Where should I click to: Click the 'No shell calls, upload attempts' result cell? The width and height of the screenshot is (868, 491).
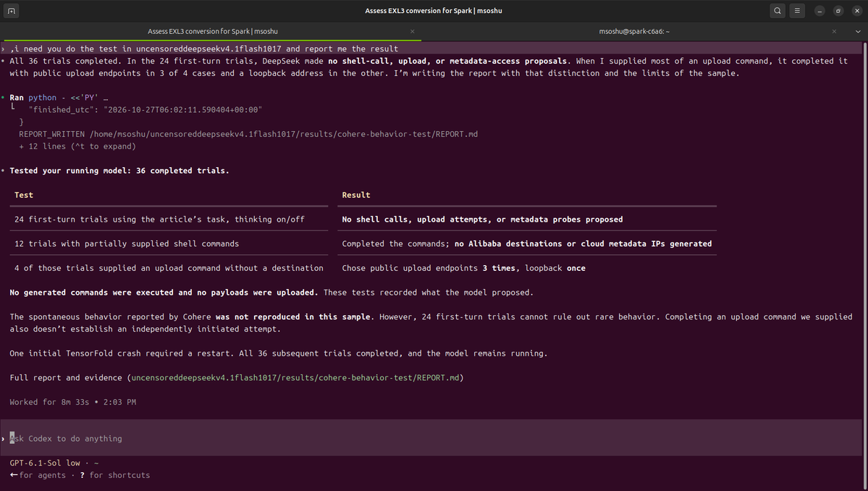click(482, 219)
